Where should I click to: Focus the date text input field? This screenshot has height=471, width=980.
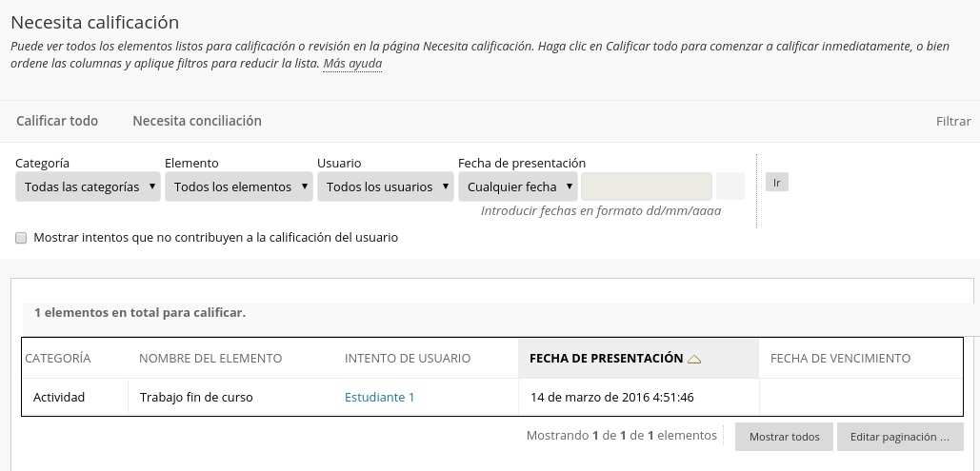(647, 186)
